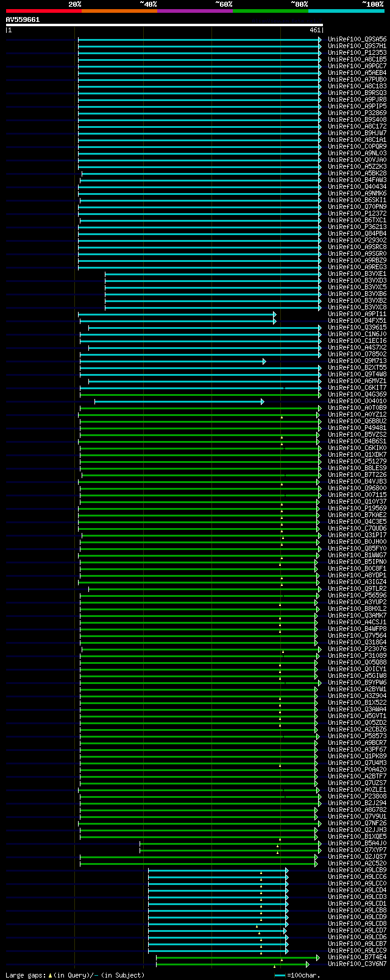This screenshot has width=390, height=980.
Task: Select the UniRef100_B7T226 label
Action: [x=357, y=474]
